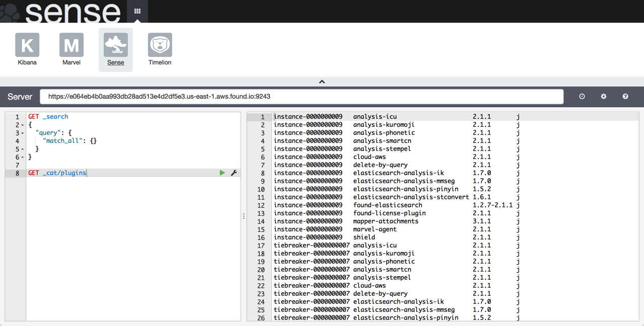644x326 pixels.
Task: Click the 'GET _cat/plugins' request line
Action: coord(57,173)
